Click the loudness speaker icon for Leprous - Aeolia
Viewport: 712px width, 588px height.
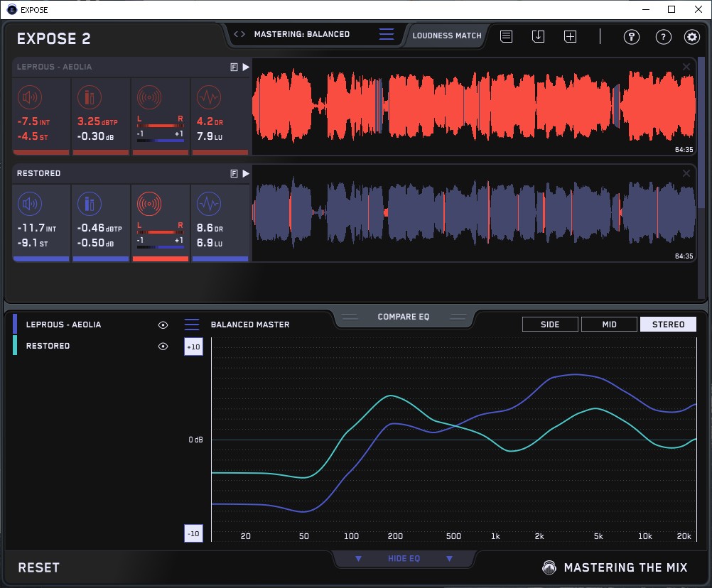(x=29, y=97)
